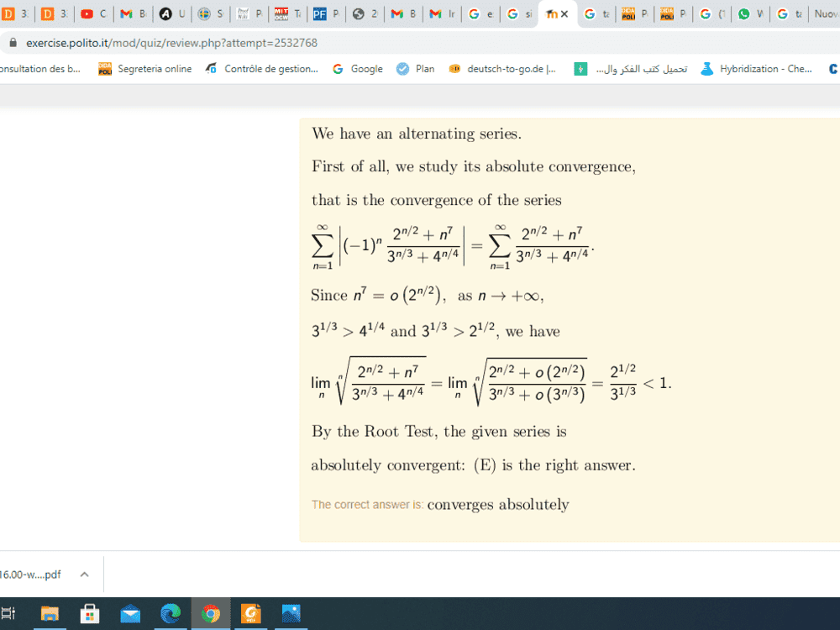Open the Photos app in the taskbar

pyautogui.click(x=291, y=614)
